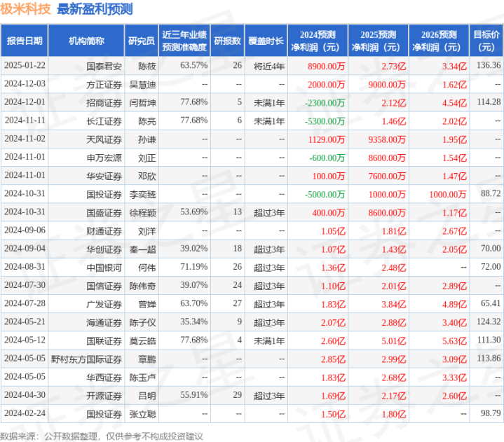Viewport: 504px width, 442px height.
Task: Click target price 136.36
Action: [x=489, y=66]
